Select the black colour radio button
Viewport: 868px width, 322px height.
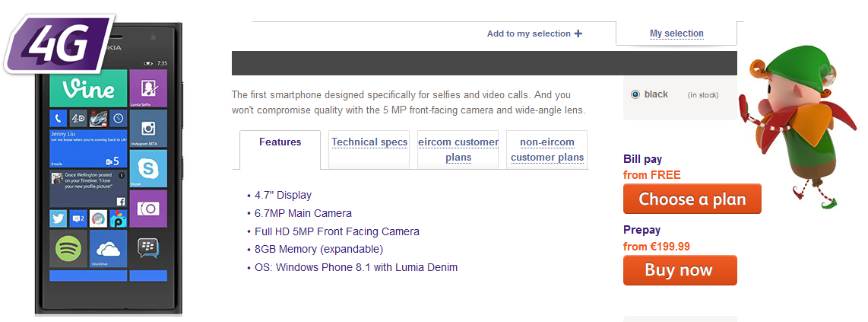click(x=635, y=94)
